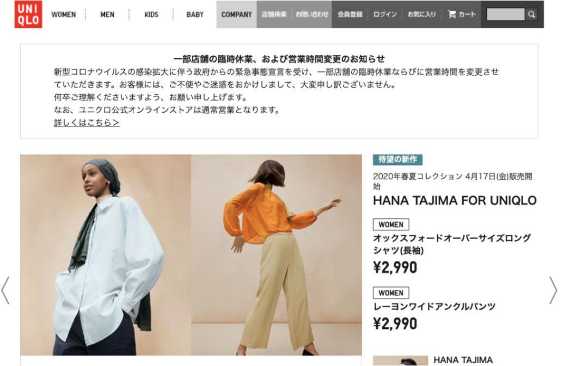
Task: Select the BABY category
Action: (195, 15)
